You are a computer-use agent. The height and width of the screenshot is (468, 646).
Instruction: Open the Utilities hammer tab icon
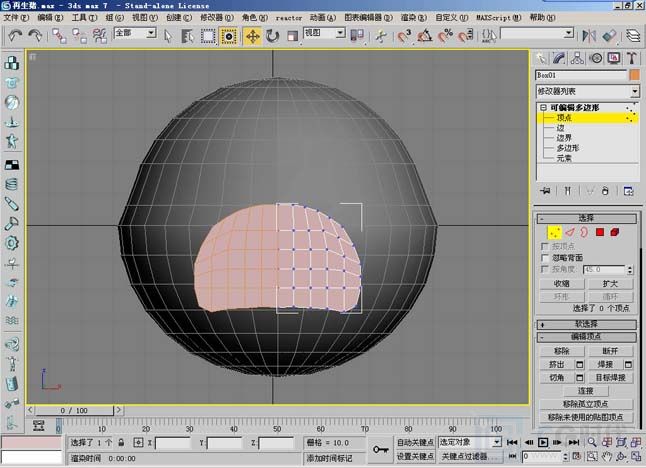(632, 58)
